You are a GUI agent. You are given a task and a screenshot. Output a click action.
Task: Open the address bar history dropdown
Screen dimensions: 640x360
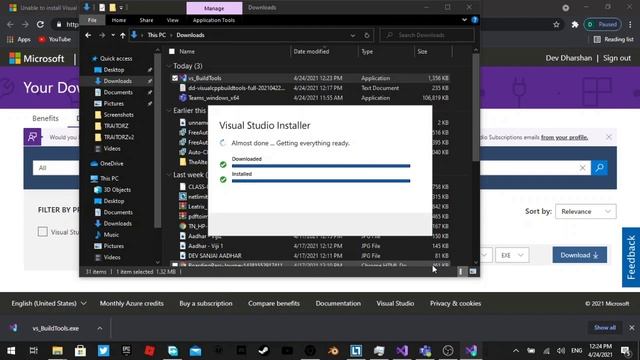(353, 36)
